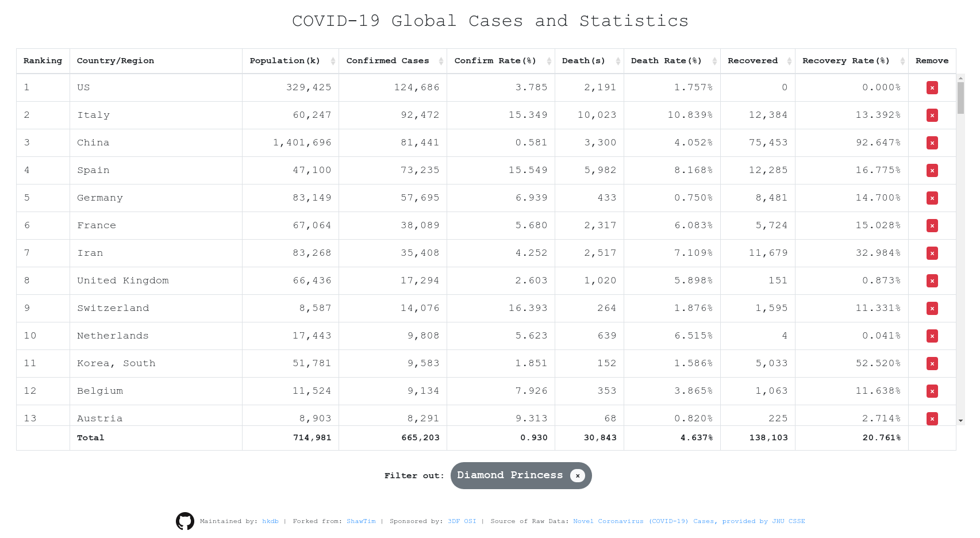
Task: Remove the Austria row
Action: point(932,418)
